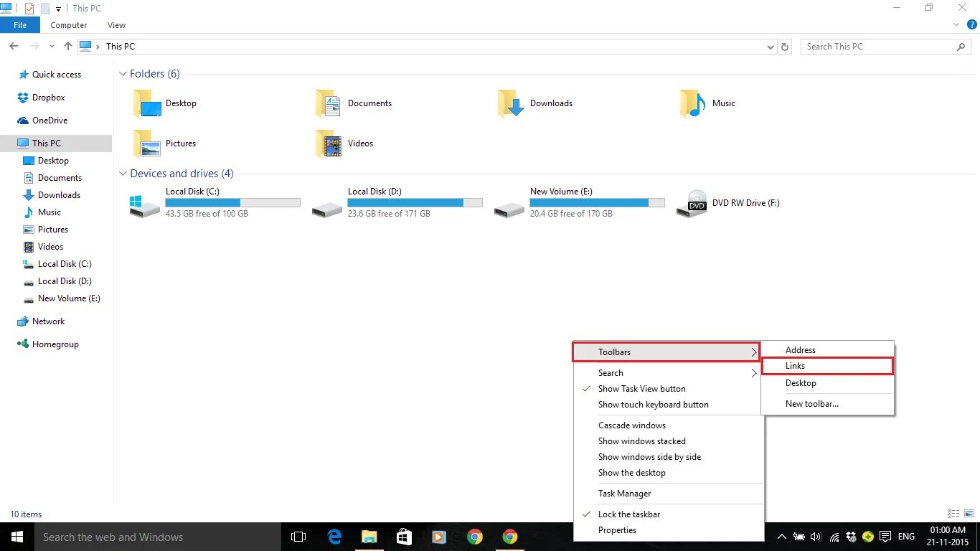This screenshot has width=980, height=551.
Task: Disable Show Task View button
Action: pyautogui.click(x=641, y=388)
